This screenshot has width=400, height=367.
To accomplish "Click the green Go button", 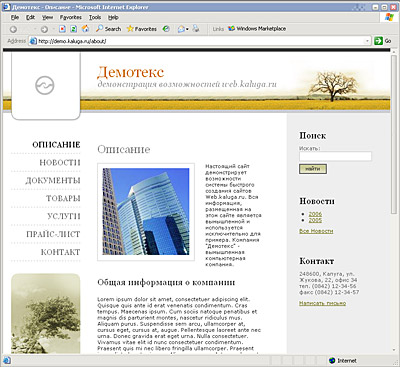I will 383,41.
